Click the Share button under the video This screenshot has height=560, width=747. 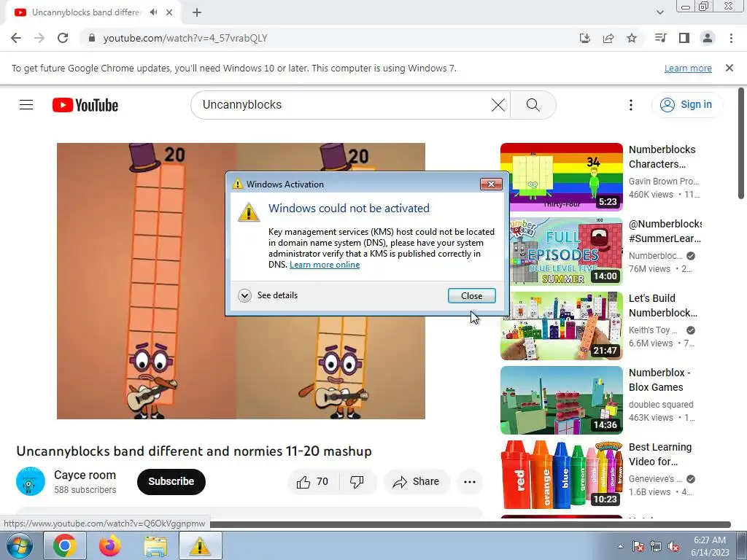pos(416,482)
